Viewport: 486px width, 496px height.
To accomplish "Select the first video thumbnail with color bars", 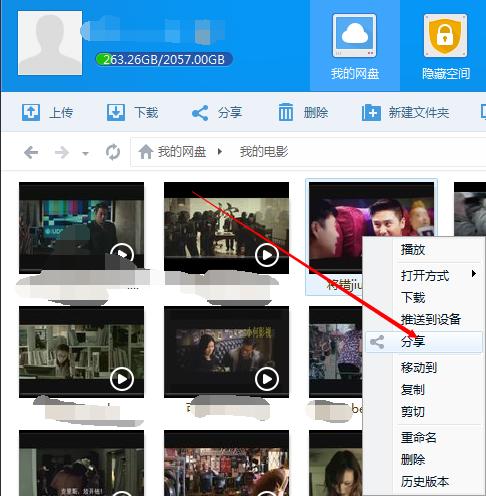I will click(81, 228).
